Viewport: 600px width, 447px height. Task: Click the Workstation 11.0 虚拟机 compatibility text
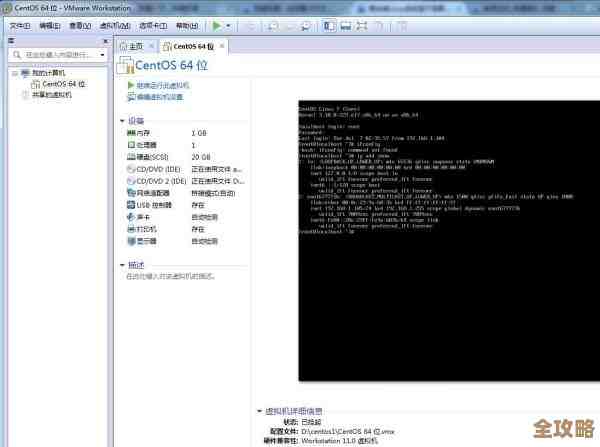click(339, 441)
